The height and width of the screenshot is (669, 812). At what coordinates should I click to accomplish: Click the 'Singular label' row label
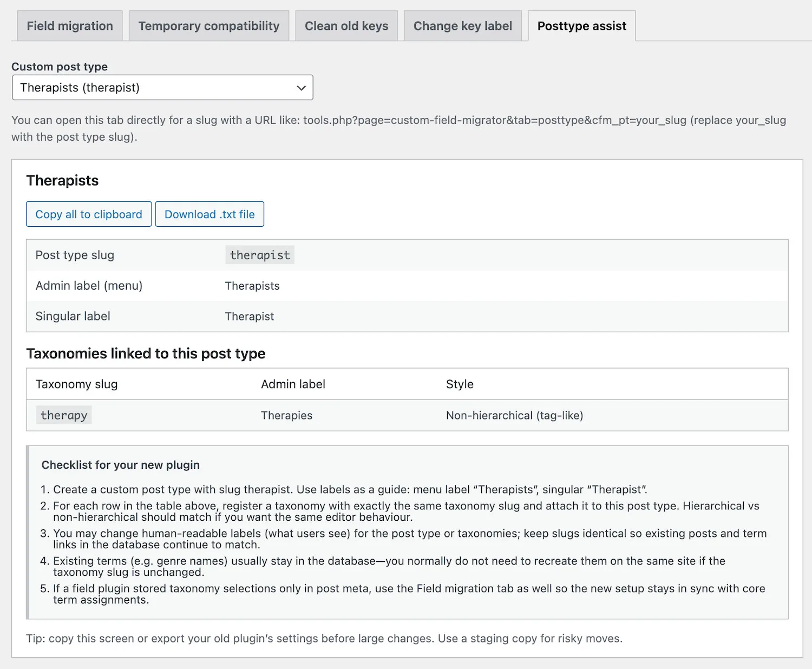tap(73, 316)
